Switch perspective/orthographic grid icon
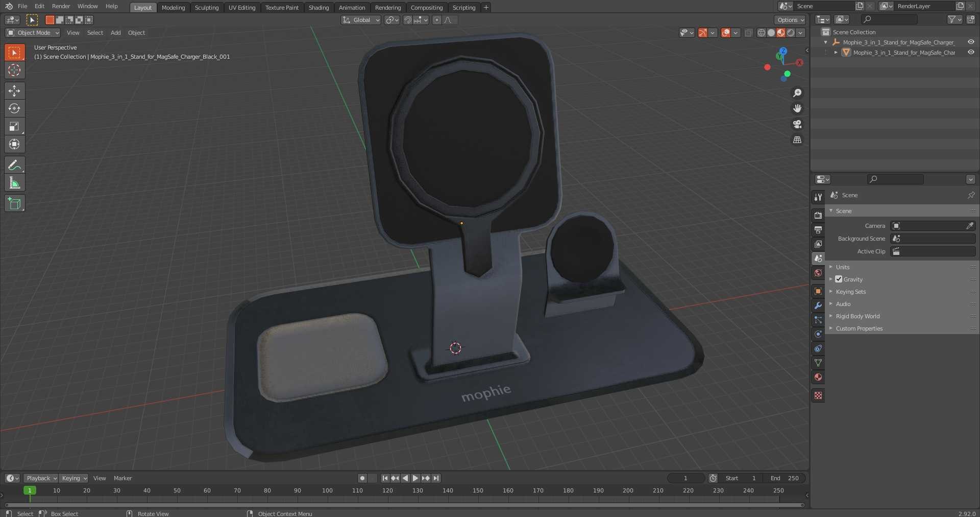 coord(797,140)
